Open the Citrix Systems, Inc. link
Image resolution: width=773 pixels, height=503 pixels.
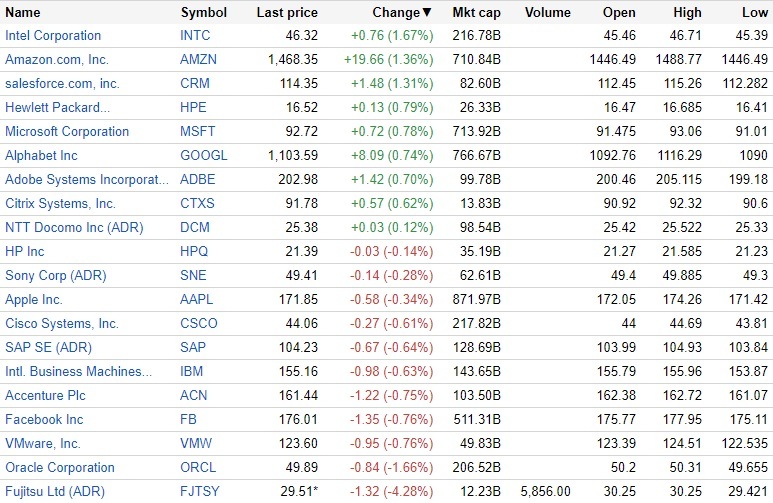pyautogui.click(x=61, y=203)
